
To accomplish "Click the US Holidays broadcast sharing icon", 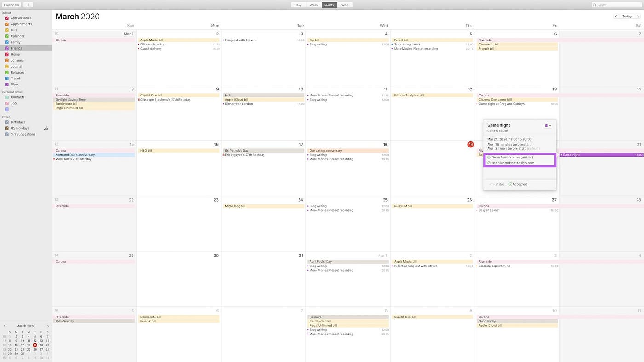I will 46,128.
